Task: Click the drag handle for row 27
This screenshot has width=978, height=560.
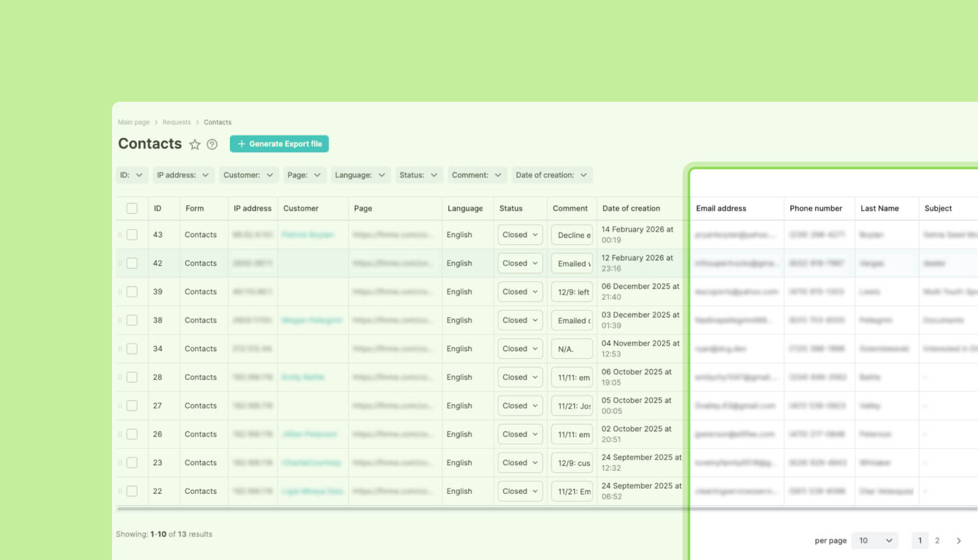Action: point(120,406)
